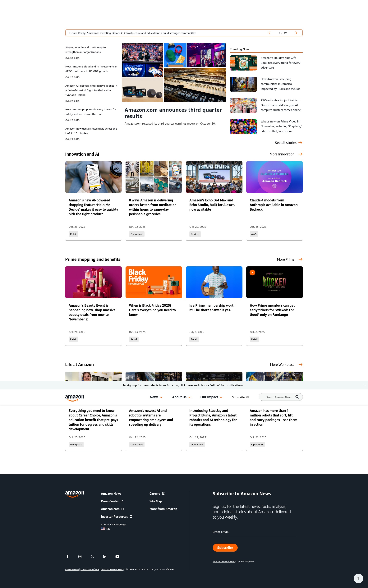Click the search magnifier icon

point(297,397)
